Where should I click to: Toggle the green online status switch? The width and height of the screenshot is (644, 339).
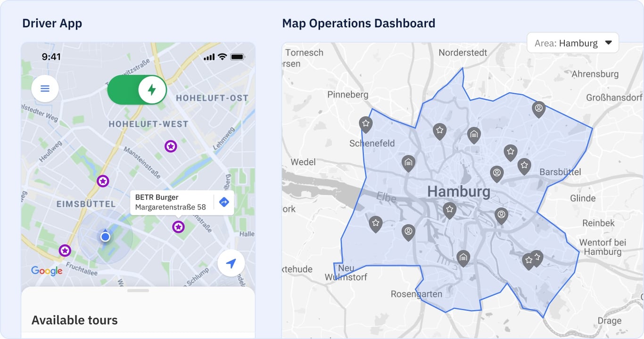pos(137,89)
